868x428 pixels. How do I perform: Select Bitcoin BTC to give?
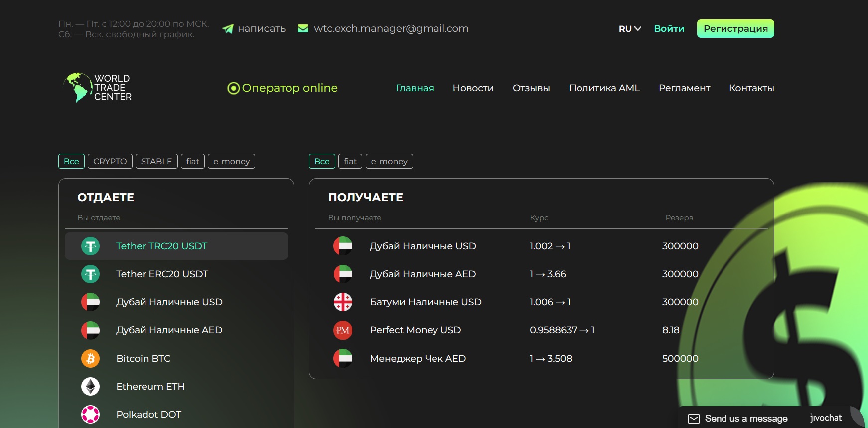[x=176, y=358]
